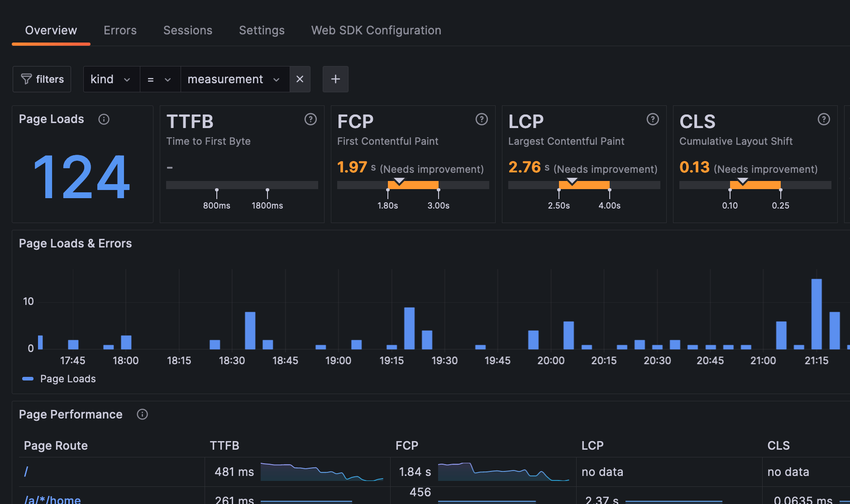850x504 pixels.
Task: Open the root page route link
Action: pos(26,472)
